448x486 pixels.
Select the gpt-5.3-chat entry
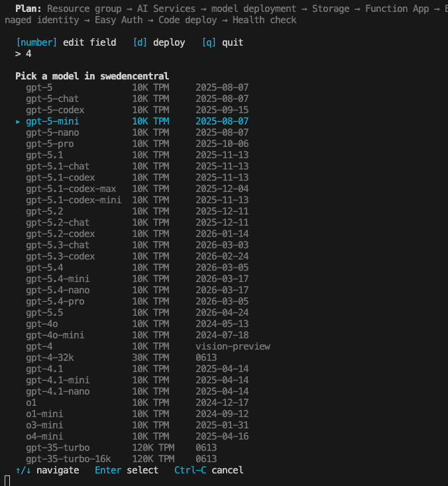[137, 245]
